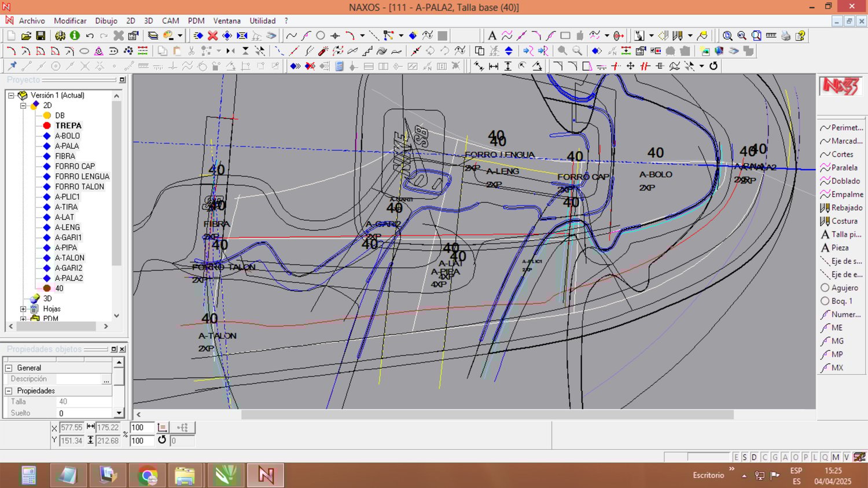868x488 pixels.
Task: Click the canvas horizontal scrollbar thumb
Action: click(487, 414)
